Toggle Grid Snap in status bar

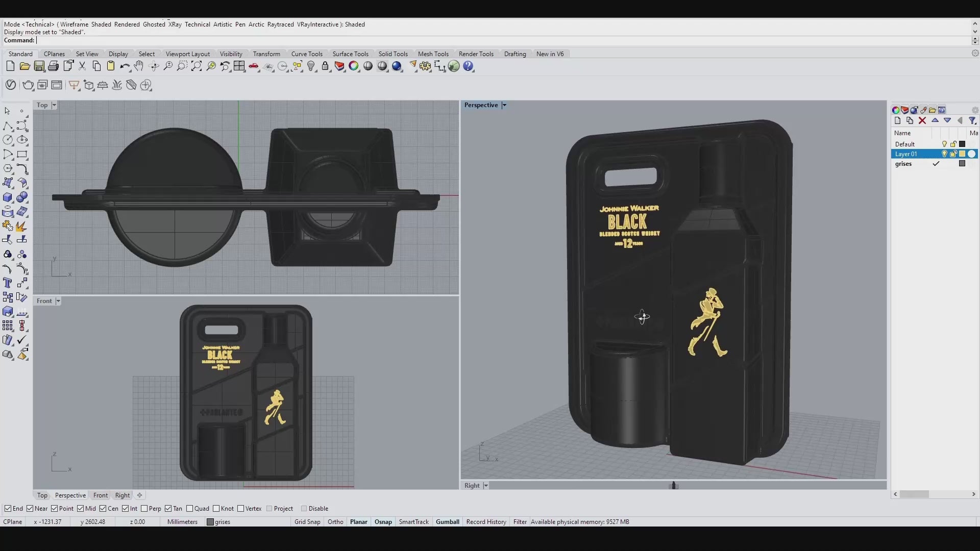[x=307, y=522]
